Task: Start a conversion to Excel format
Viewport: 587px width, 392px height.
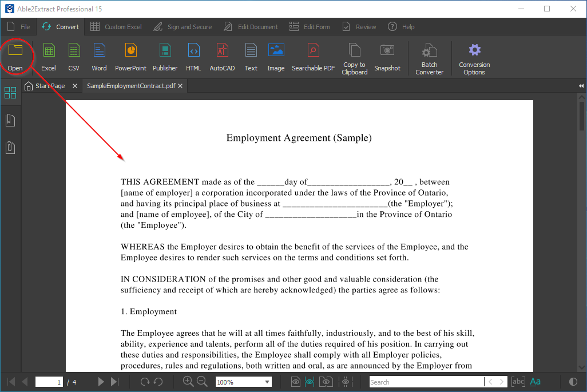Action: pyautogui.click(x=48, y=57)
